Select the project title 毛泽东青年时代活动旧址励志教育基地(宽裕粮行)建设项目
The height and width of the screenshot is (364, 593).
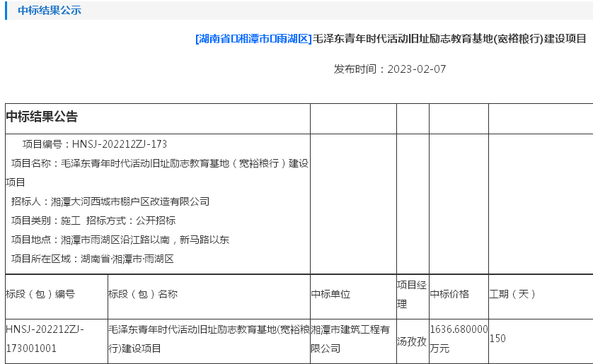coord(449,38)
